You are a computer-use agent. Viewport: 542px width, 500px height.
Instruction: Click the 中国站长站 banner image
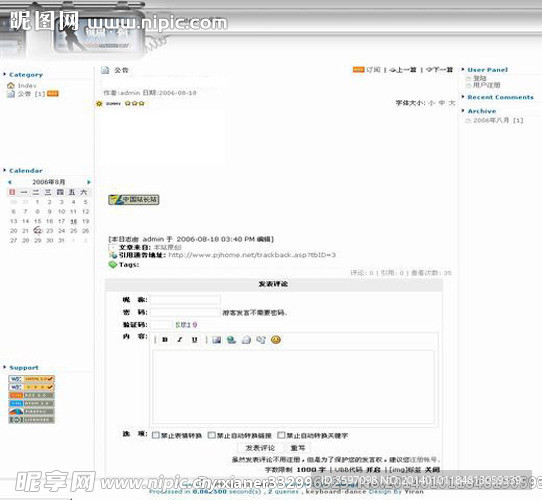coord(134,200)
